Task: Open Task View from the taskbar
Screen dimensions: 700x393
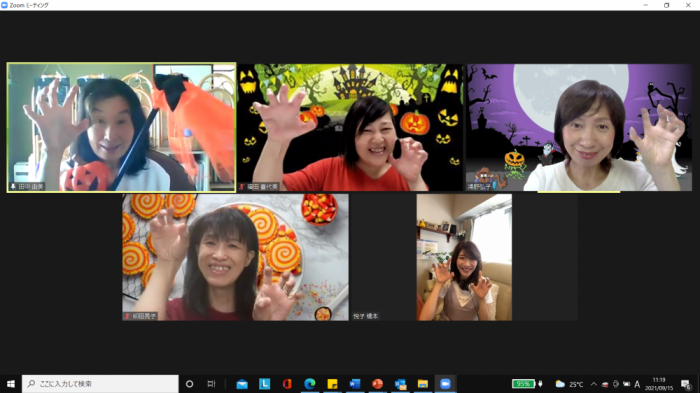Action: coord(211,384)
